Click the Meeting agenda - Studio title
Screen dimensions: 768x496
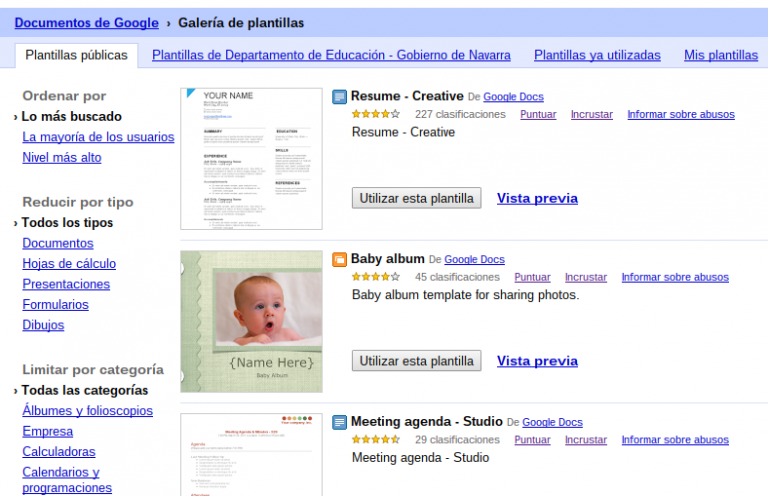pyautogui.click(x=427, y=421)
